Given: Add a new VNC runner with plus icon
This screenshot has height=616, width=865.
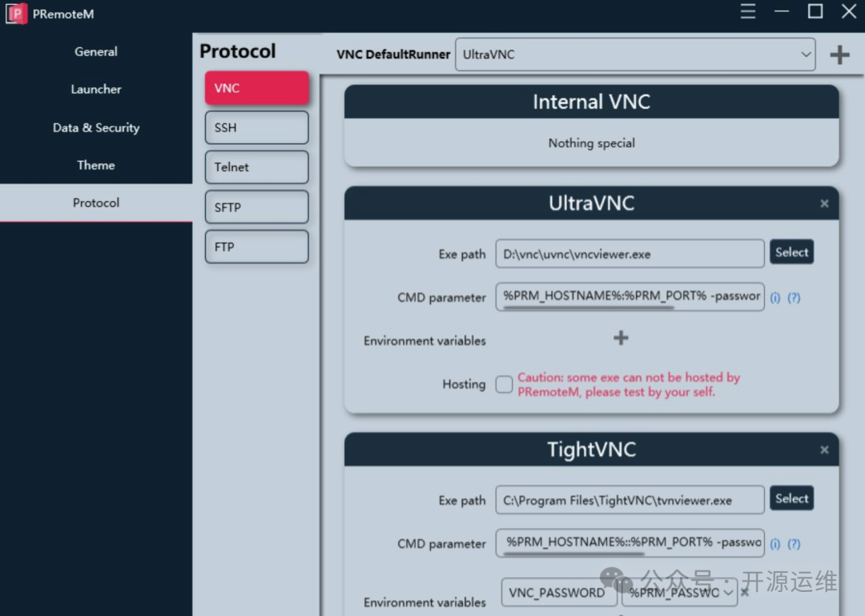Looking at the screenshot, I should click(x=839, y=54).
